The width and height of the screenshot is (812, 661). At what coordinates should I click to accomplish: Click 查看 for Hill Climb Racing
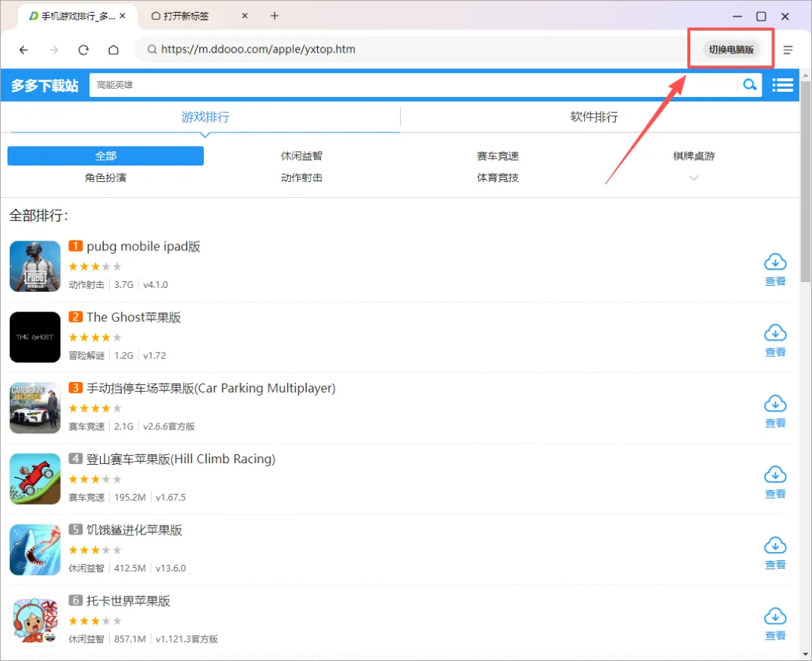pos(775,494)
